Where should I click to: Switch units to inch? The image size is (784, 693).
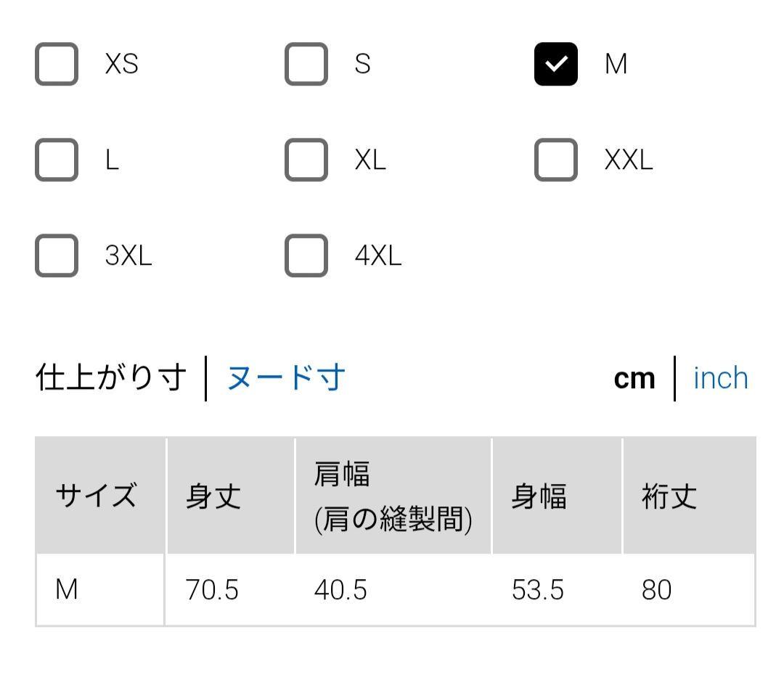[721, 378]
